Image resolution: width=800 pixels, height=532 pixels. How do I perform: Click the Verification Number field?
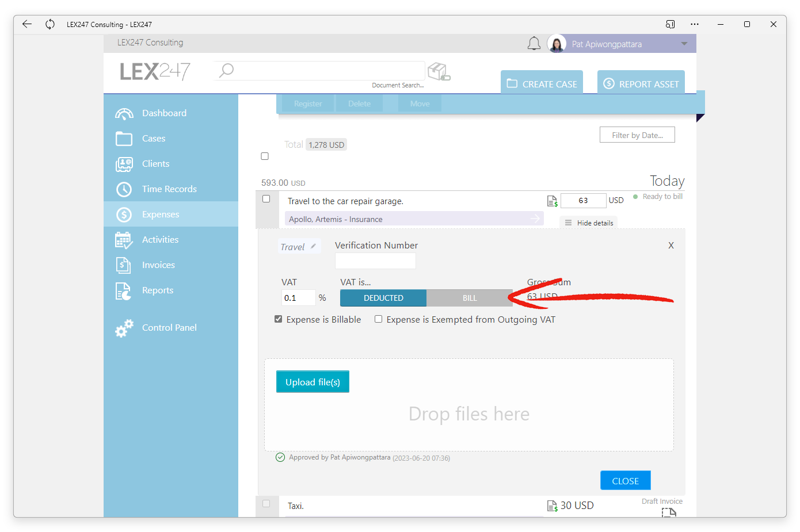pyautogui.click(x=375, y=261)
